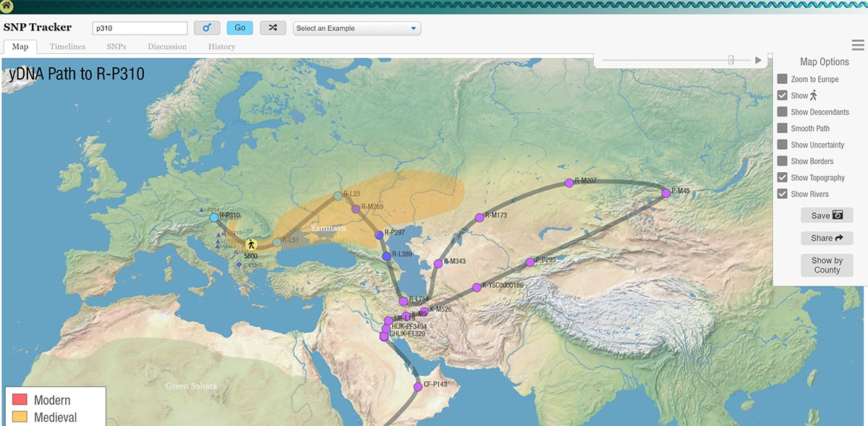Viewport: 868px width, 426px height.
Task: Click the home icon in the top corner
Action: [x=7, y=7]
